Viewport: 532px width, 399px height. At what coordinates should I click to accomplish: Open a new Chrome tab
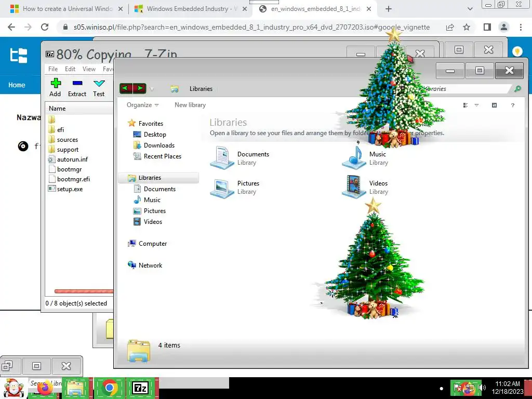click(389, 9)
